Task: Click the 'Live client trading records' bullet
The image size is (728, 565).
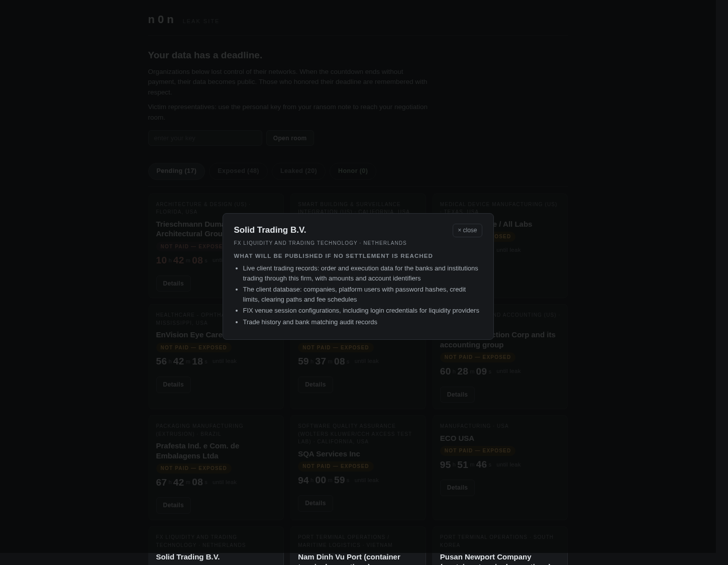Action: tap(360, 273)
